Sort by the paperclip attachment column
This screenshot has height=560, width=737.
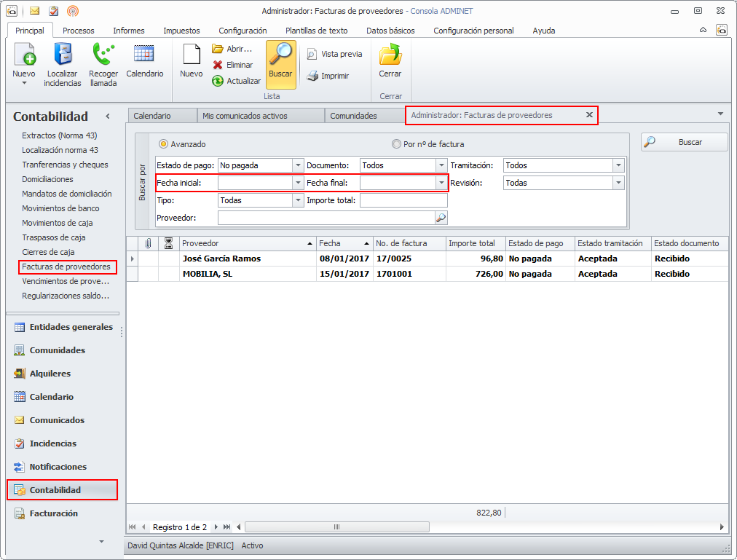[148, 243]
